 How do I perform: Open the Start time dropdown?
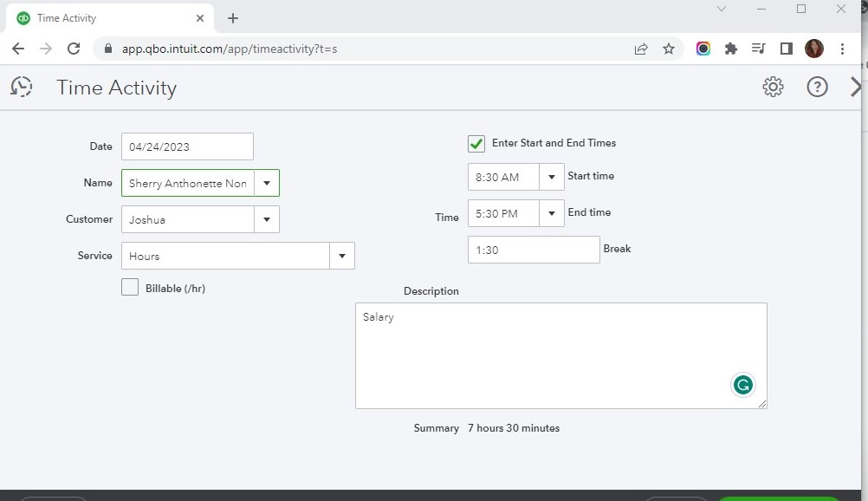click(x=552, y=177)
